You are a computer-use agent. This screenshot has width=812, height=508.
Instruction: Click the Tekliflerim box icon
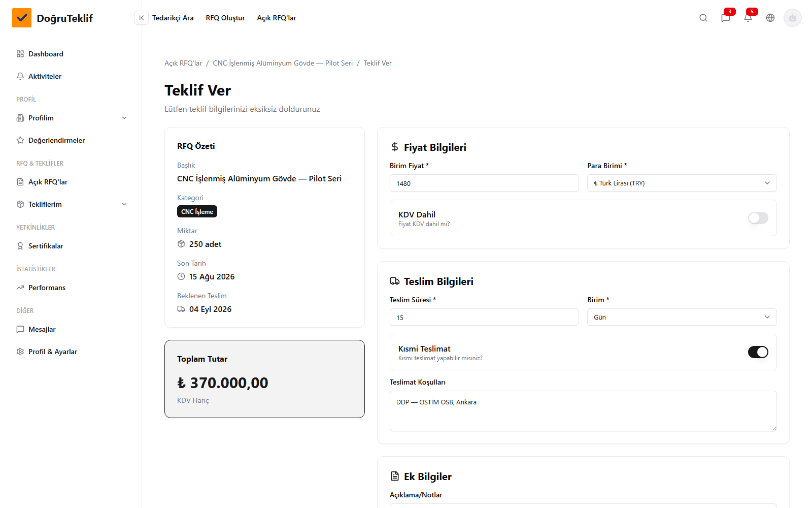[20, 204]
